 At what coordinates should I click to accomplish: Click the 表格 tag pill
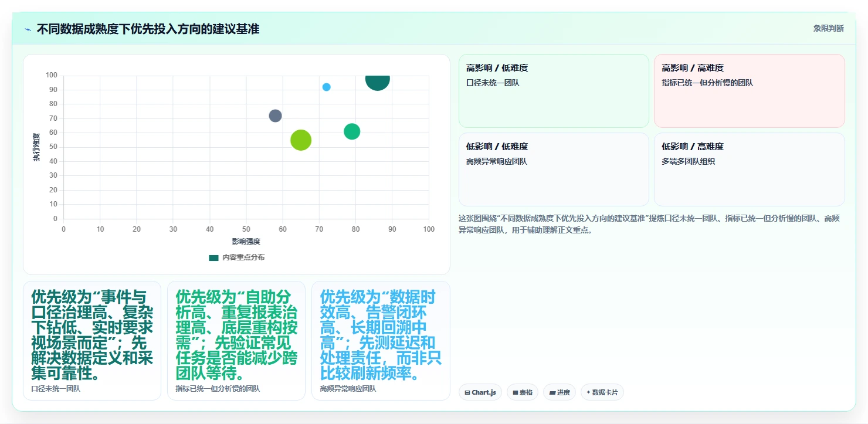tap(523, 392)
